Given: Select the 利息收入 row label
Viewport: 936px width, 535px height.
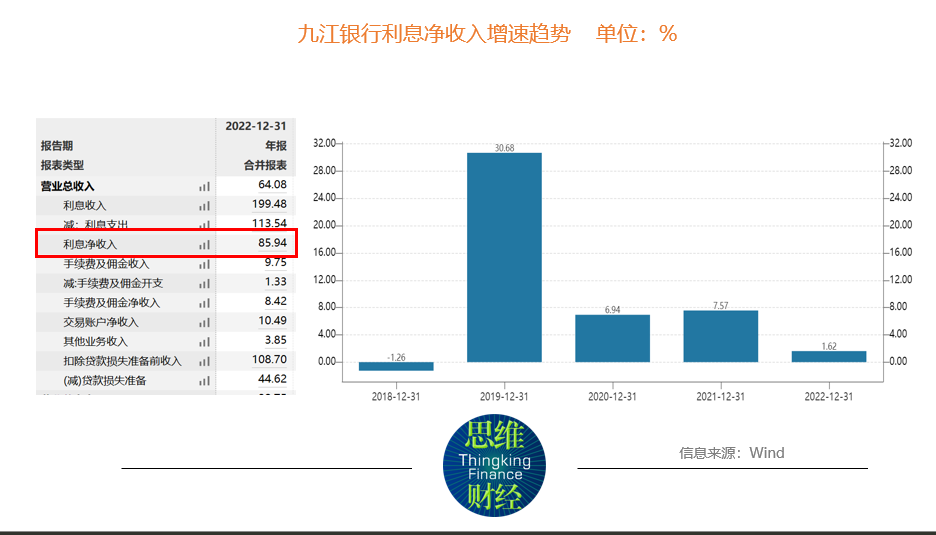Looking at the screenshot, I should (85, 205).
